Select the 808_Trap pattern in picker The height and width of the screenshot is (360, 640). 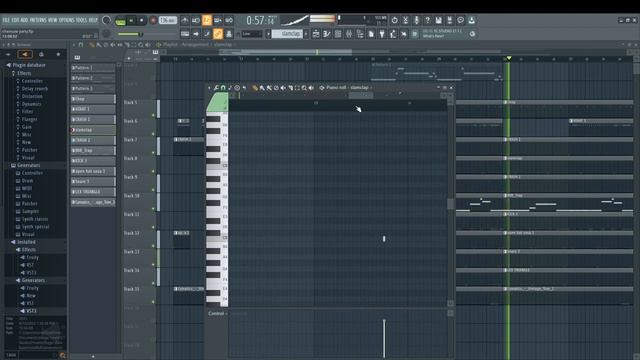tap(93, 151)
